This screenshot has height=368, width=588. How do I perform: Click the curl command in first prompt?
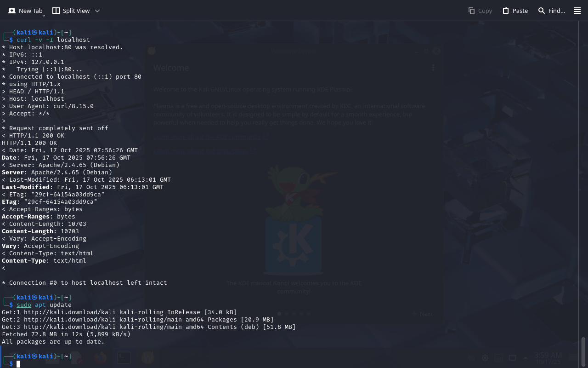point(23,40)
